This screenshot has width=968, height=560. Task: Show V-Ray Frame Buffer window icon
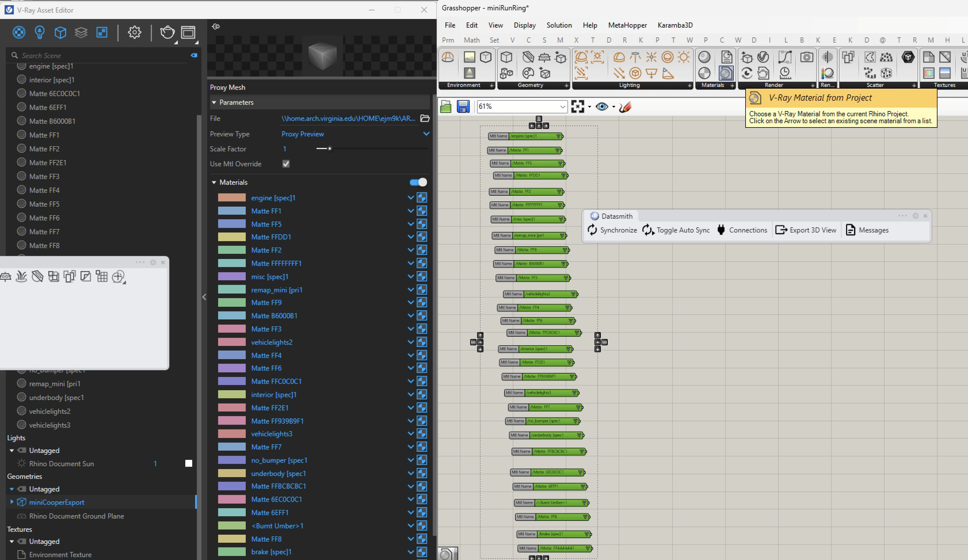point(188,32)
